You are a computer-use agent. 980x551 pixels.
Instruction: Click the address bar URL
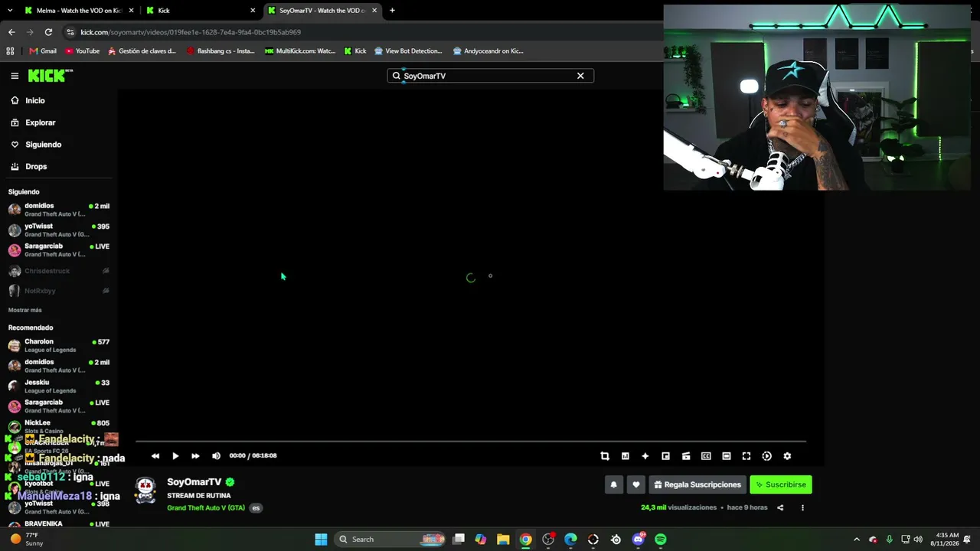click(x=191, y=32)
